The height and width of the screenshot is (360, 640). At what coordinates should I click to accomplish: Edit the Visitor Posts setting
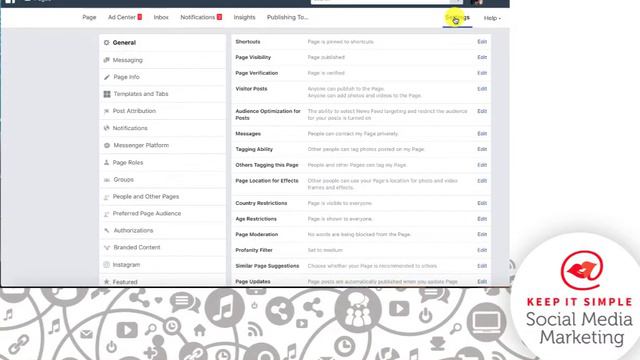(482, 89)
